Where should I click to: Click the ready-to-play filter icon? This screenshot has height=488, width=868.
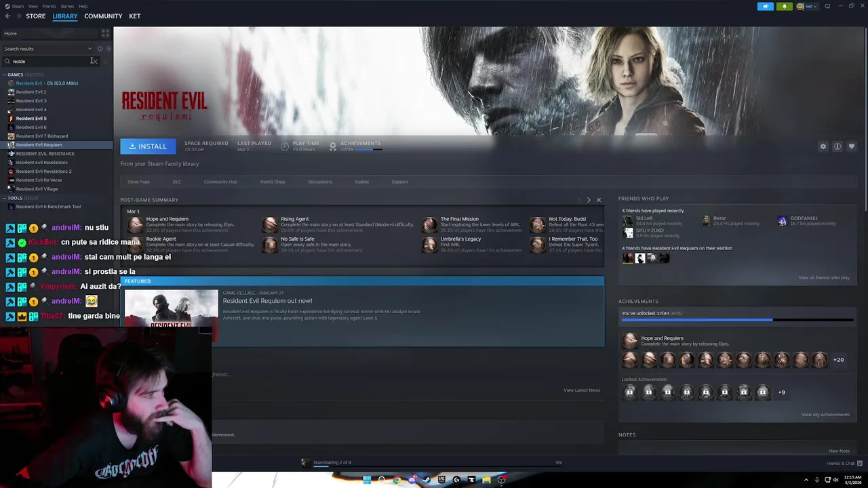point(108,49)
